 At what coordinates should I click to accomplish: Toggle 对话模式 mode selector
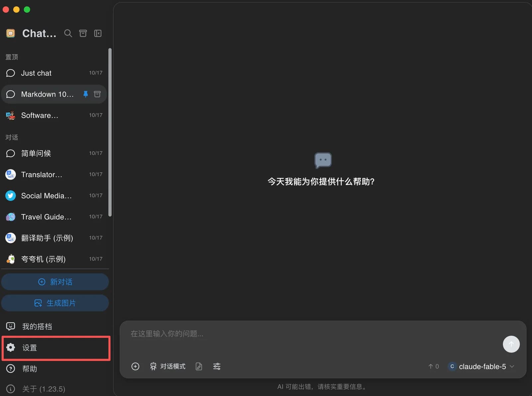click(168, 366)
